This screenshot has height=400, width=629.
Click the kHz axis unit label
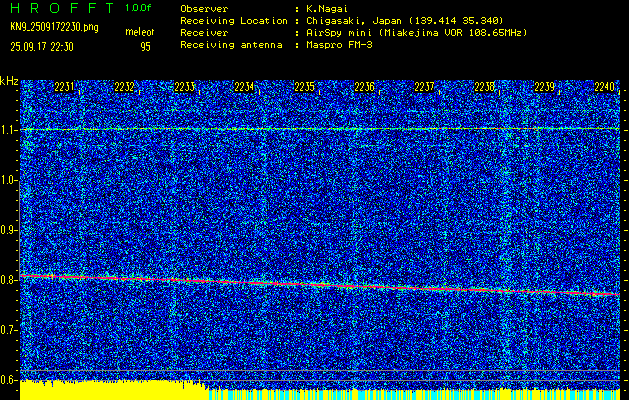point(9,81)
